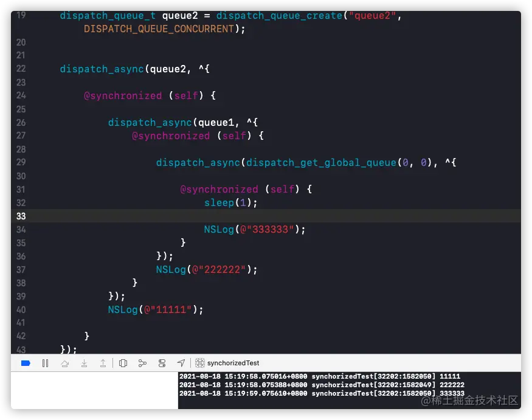
Task: Click the variables view pane left of console
Action: [94, 390]
